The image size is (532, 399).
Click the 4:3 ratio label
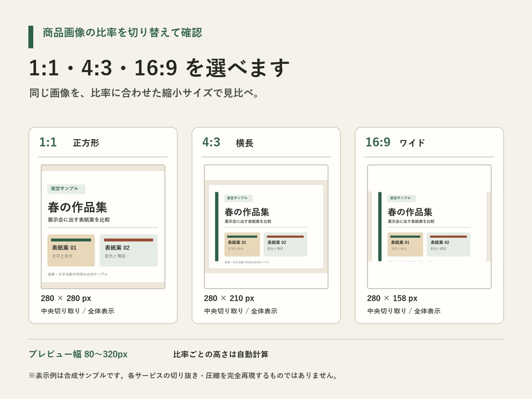click(211, 142)
